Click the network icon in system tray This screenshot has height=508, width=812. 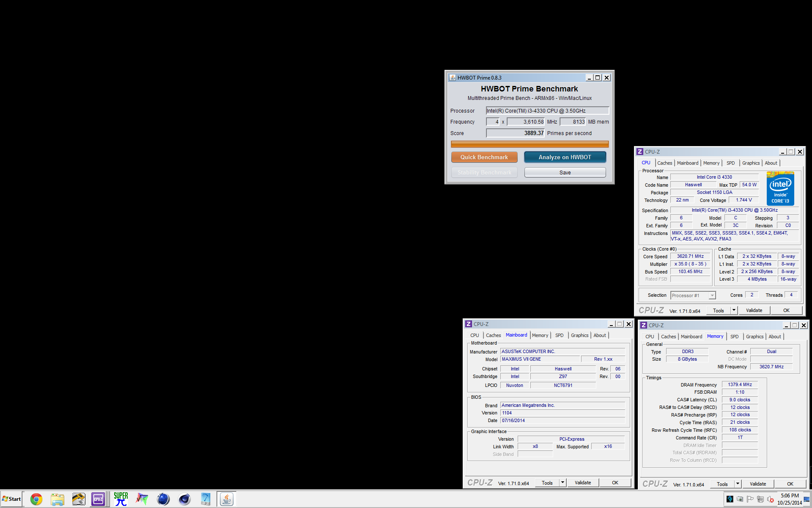click(760, 499)
